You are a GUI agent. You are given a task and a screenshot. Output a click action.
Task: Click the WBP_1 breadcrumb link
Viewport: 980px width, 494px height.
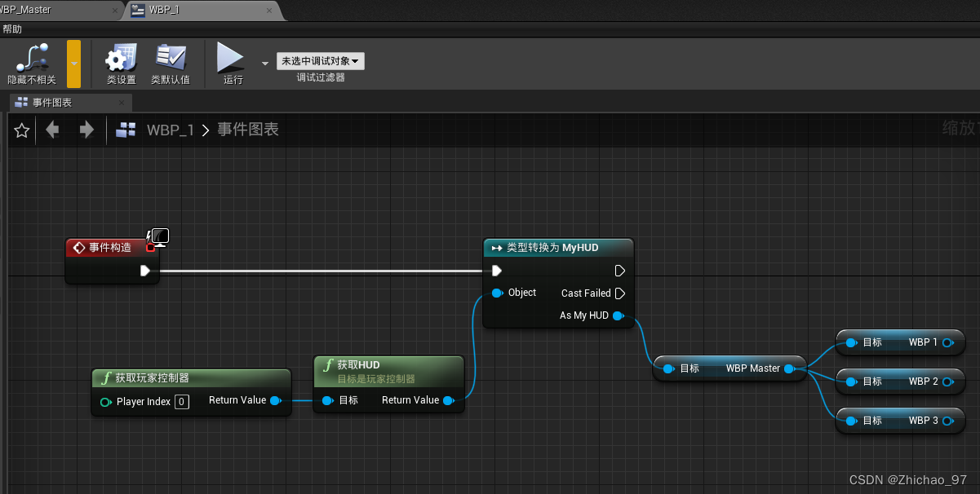tap(171, 130)
